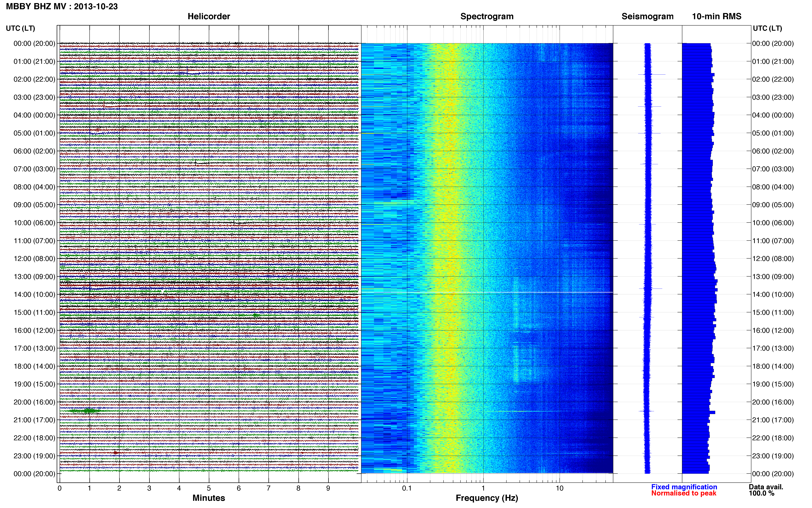Click the Frequency (Hz) axis title

pyautogui.click(x=487, y=498)
